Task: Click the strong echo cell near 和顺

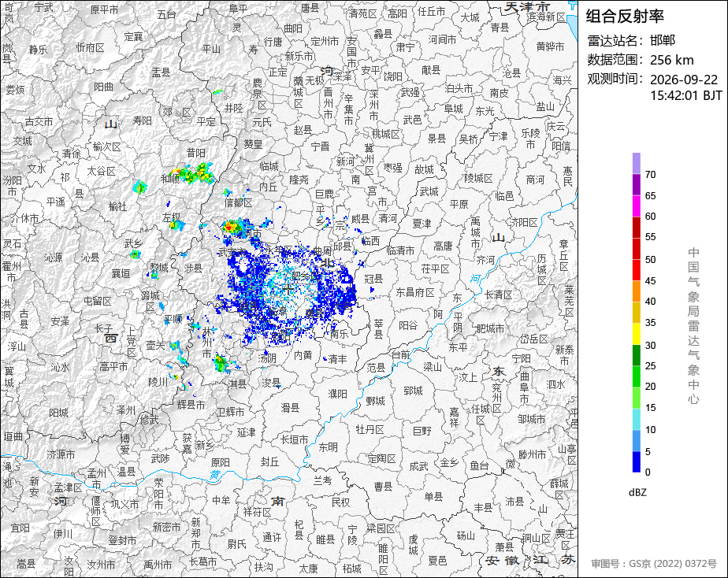Action: click(x=192, y=173)
